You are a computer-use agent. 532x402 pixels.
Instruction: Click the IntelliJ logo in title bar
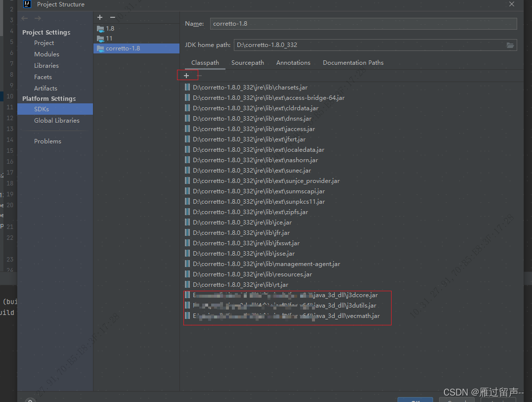coord(27,4)
